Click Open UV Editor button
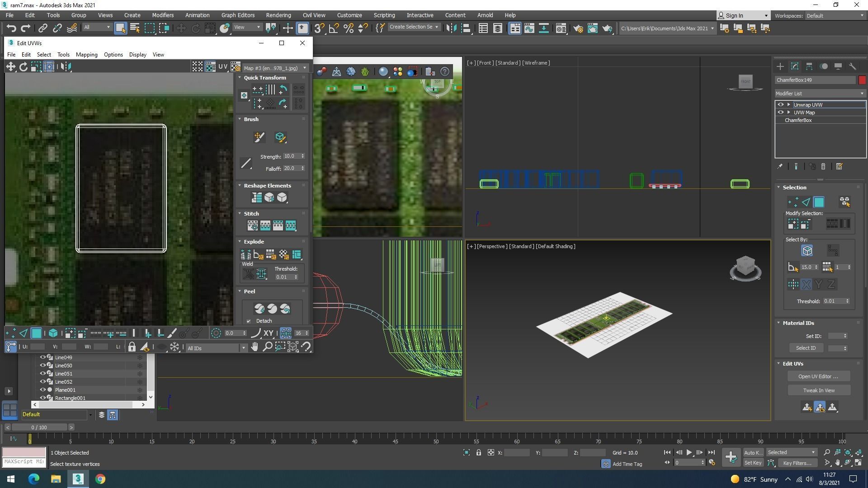Viewport: 868px width, 488px height. (x=818, y=376)
